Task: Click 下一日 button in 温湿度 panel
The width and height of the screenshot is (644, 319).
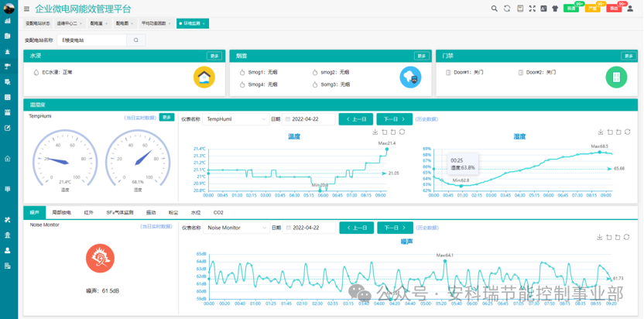Action: click(x=394, y=119)
